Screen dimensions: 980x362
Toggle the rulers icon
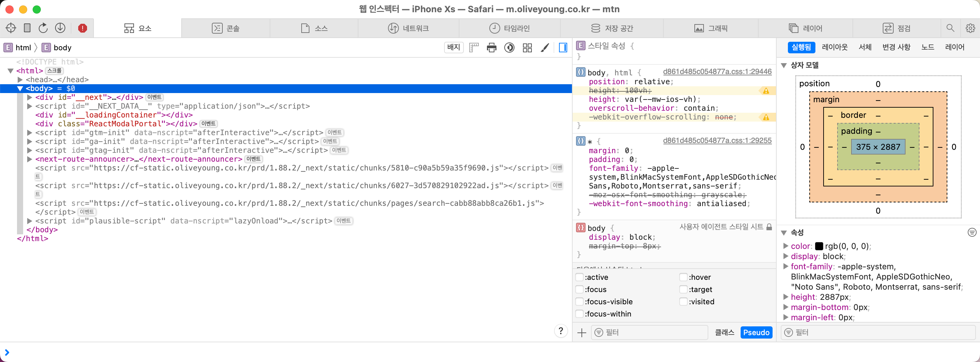click(x=474, y=48)
